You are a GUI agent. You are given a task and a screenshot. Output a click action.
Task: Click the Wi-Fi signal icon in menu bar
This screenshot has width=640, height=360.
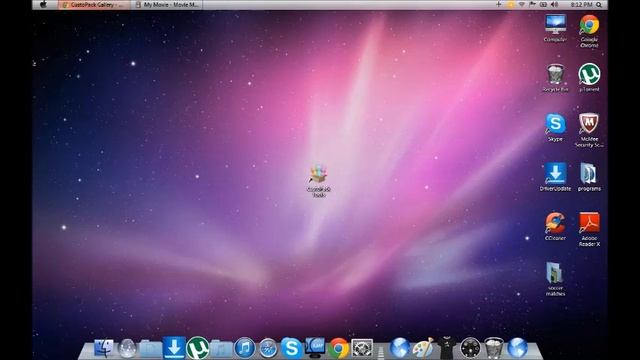point(522,5)
